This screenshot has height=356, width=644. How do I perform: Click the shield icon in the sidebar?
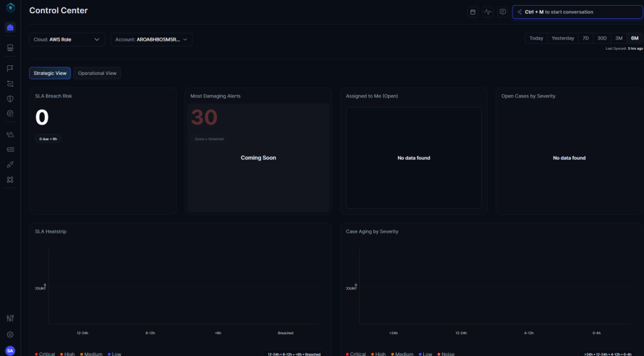point(10,99)
